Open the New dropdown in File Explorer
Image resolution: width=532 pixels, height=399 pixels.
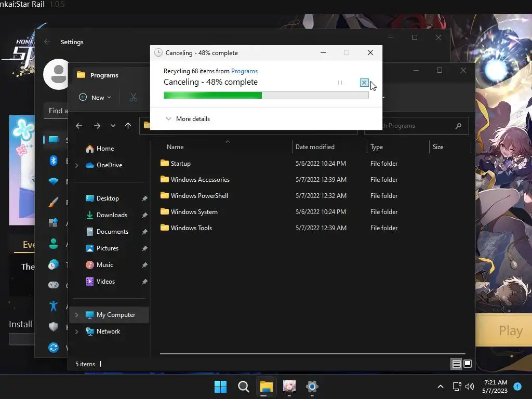pos(96,97)
